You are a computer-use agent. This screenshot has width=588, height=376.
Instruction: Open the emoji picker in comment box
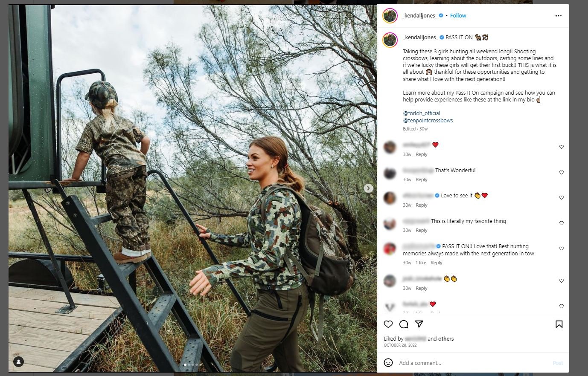pyautogui.click(x=388, y=363)
